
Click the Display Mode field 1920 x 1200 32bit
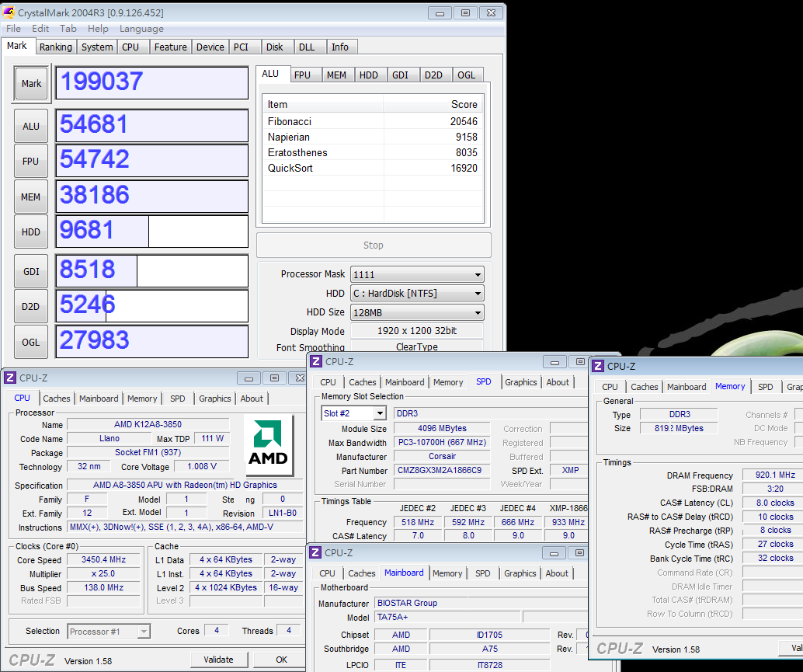point(417,331)
